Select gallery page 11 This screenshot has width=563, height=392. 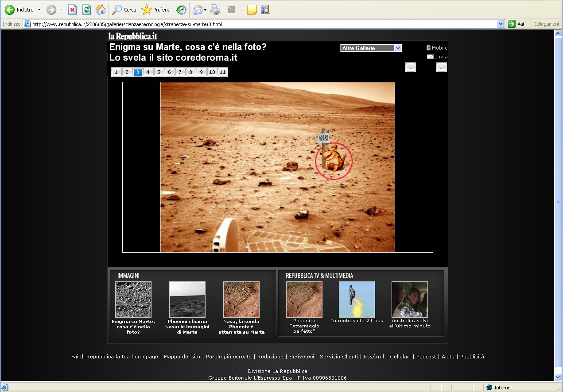tap(222, 72)
